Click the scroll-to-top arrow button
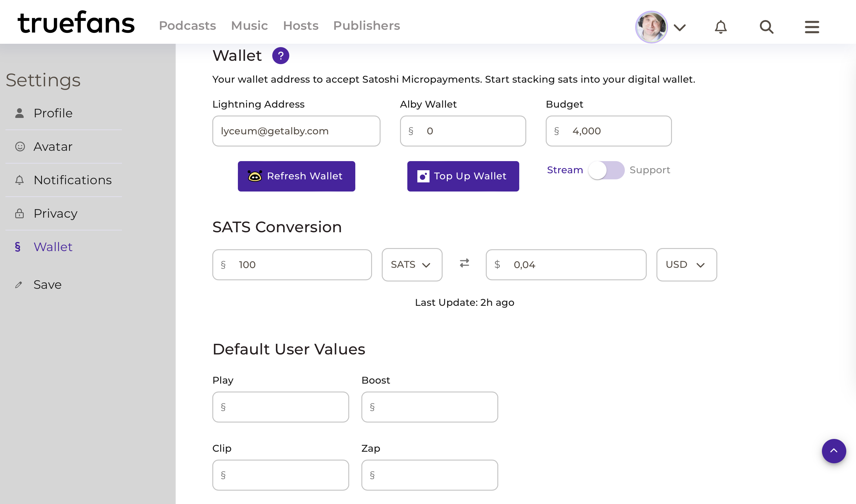This screenshot has width=856, height=504. coord(833,451)
